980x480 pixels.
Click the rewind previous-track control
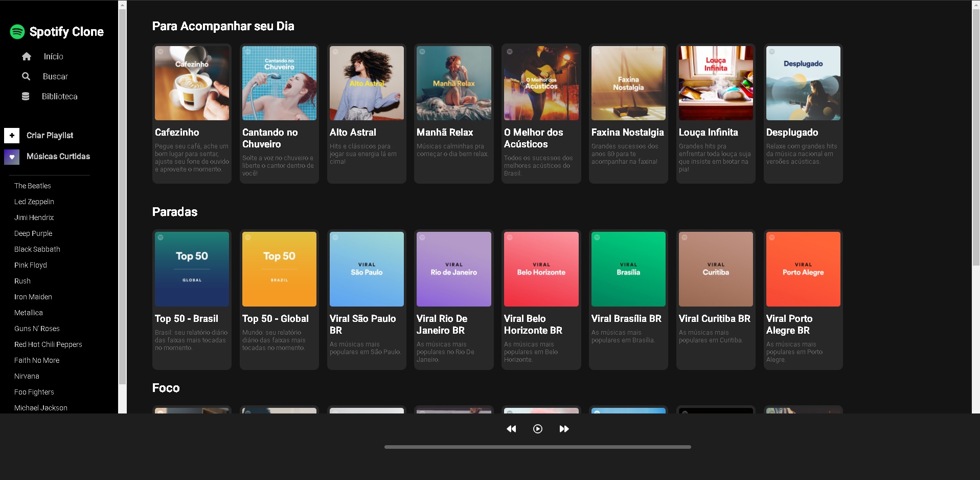(x=511, y=429)
